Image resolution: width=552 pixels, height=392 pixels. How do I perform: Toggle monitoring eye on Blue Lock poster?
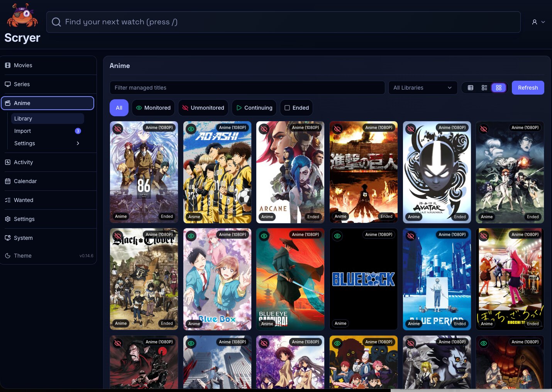(337, 236)
